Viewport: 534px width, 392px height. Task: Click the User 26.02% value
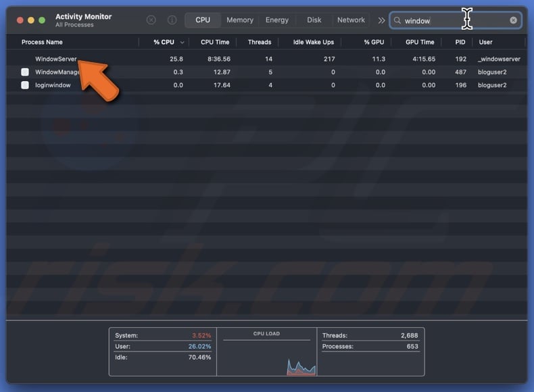(x=199, y=346)
